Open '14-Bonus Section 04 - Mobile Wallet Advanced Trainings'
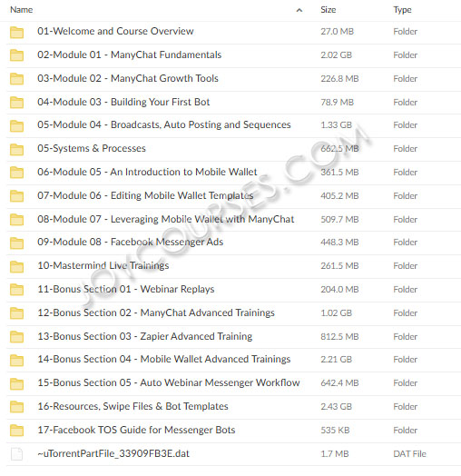Viewport: 461px width, 476px height. click(x=164, y=359)
